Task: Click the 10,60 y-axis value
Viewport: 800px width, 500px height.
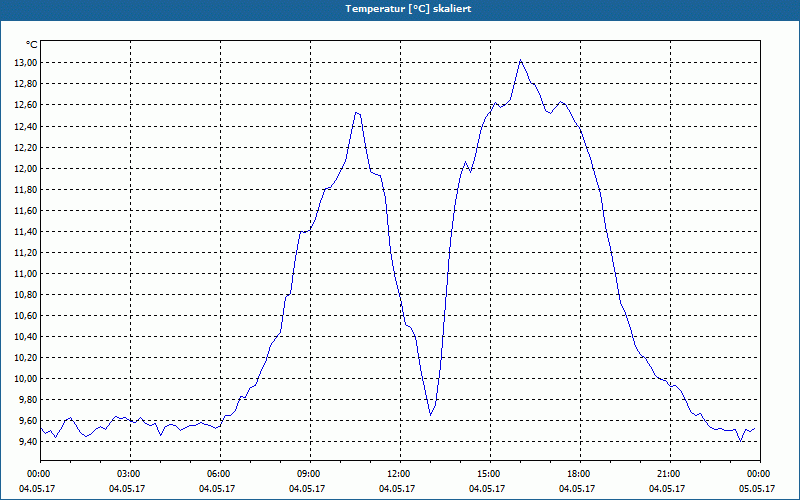Action: click(27, 315)
